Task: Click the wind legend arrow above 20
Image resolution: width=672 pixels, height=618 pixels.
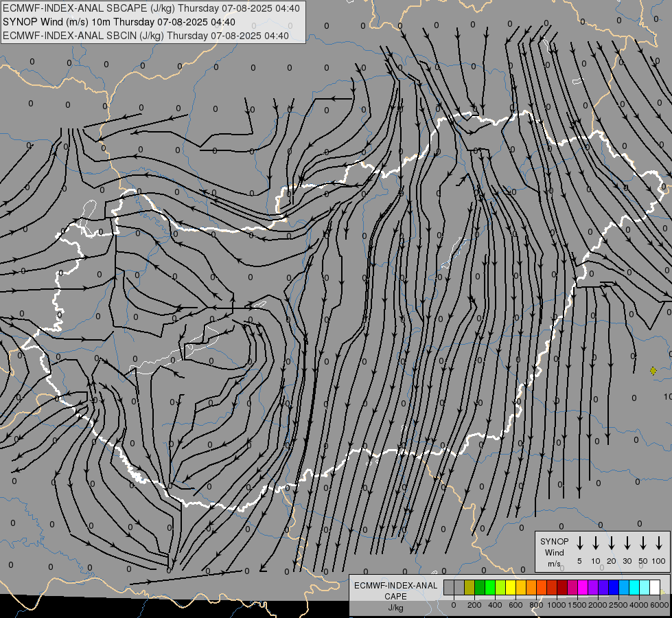Action: (x=612, y=543)
